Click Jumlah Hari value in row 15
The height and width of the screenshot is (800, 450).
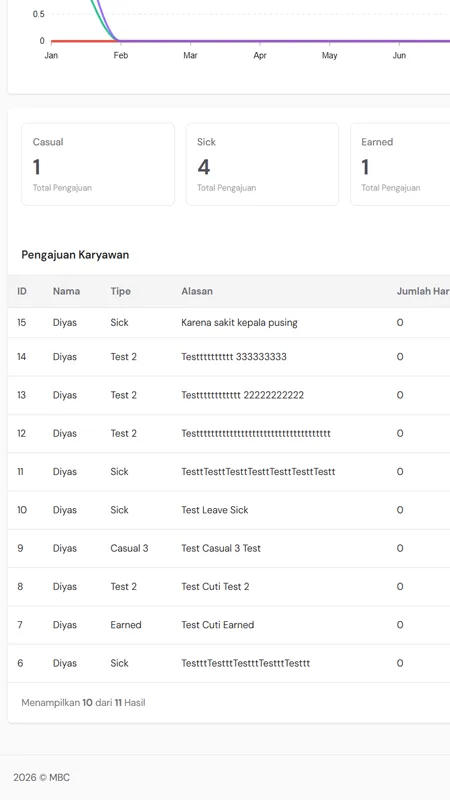point(400,322)
